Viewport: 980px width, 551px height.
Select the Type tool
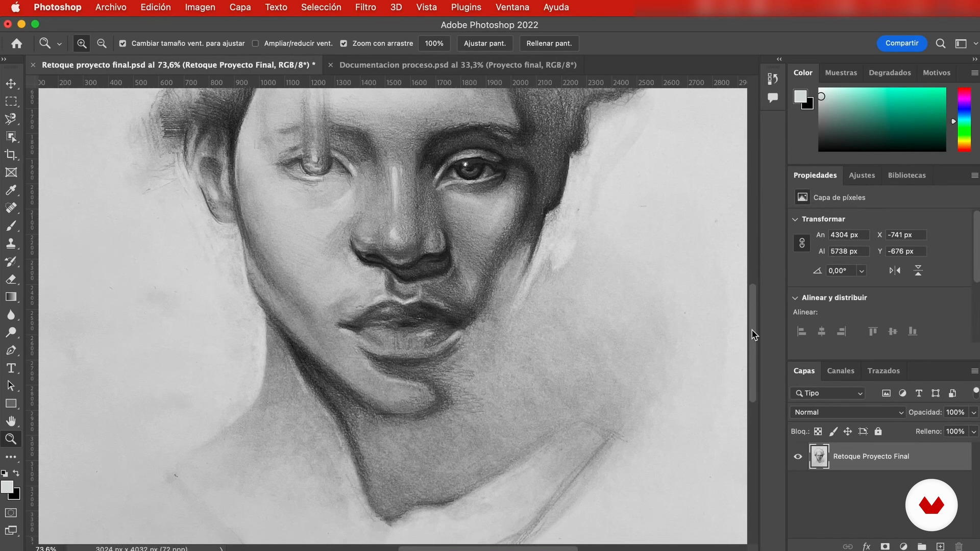click(11, 368)
